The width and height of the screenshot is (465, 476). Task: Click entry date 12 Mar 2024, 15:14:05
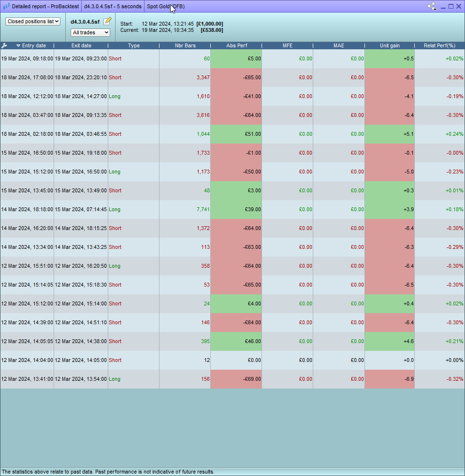click(x=27, y=285)
